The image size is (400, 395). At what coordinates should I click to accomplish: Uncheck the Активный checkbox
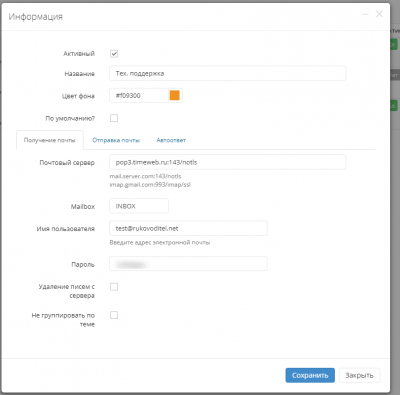[x=114, y=54]
